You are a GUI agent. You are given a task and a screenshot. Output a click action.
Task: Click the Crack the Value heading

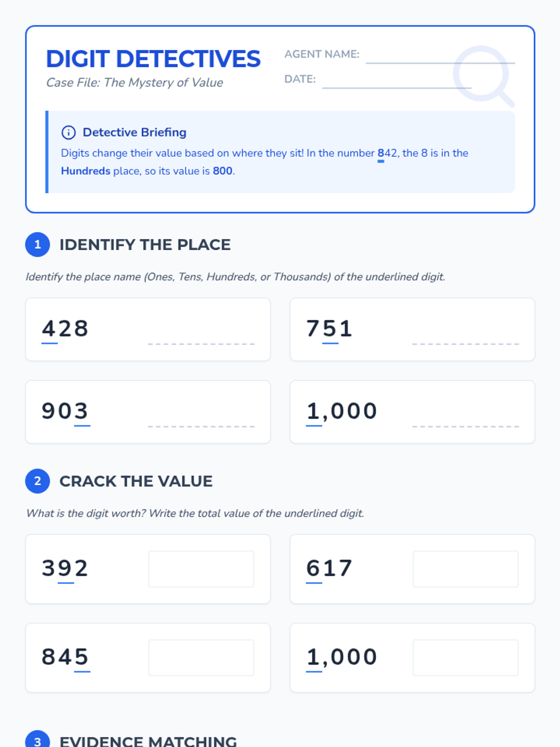click(x=136, y=481)
